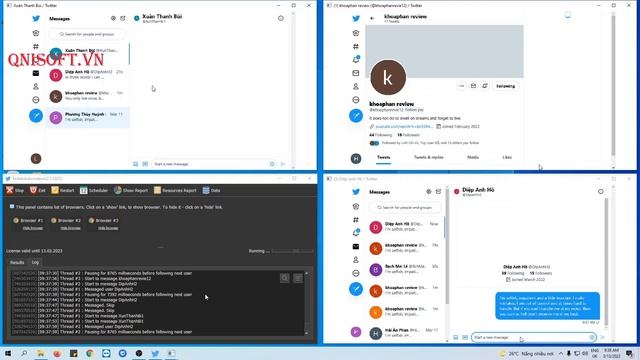
Task: Click 16 Followers on khoaphan review profile
Action: tap(408, 135)
